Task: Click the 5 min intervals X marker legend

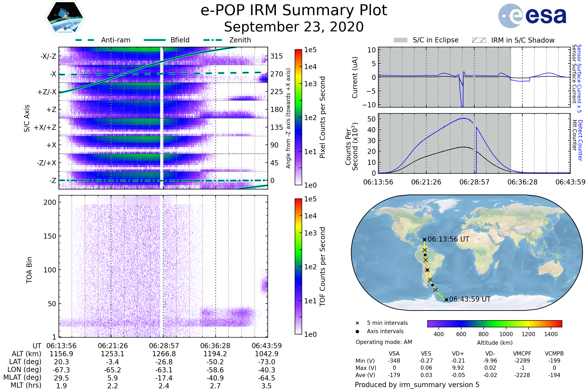Action: pos(357,323)
